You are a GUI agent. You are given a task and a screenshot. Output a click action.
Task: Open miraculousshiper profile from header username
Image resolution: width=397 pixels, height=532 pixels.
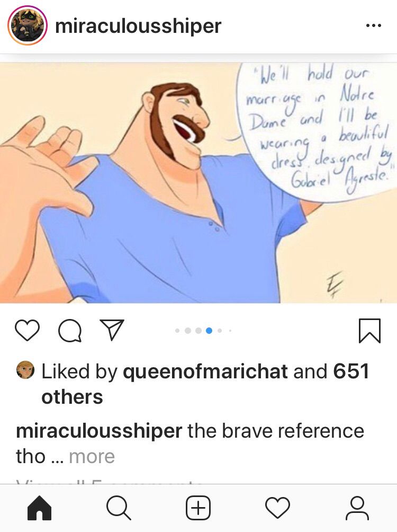click(x=138, y=26)
